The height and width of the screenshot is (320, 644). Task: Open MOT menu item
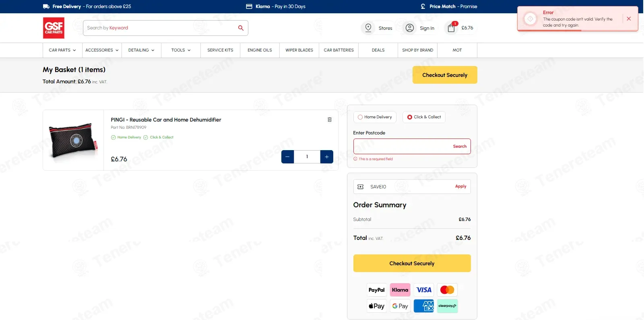(x=457, y=50)
